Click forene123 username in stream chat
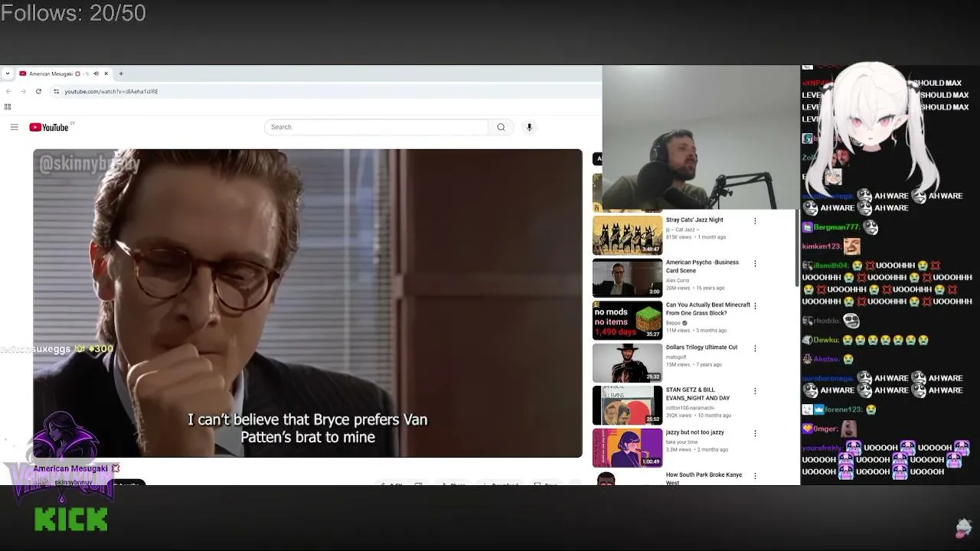This screenshot has width=980, height=551. coord(843,409)
